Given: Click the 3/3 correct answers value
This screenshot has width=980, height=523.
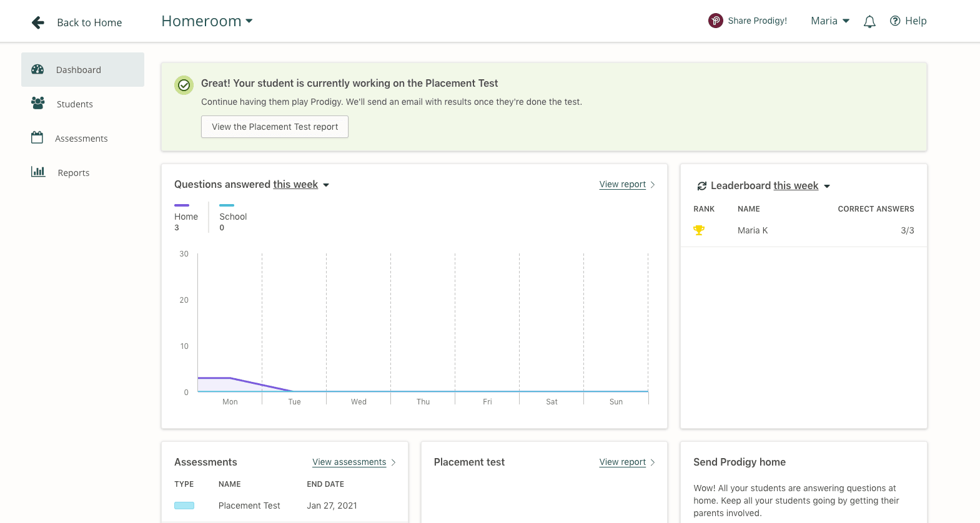Looking at the screenshot, I should tap(907, 230).
